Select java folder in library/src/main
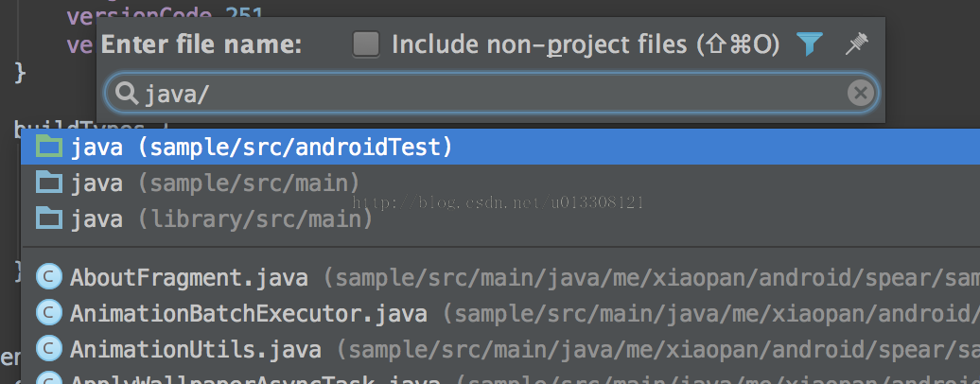Viewport: 980px width, 384px height. click(221, 219)
